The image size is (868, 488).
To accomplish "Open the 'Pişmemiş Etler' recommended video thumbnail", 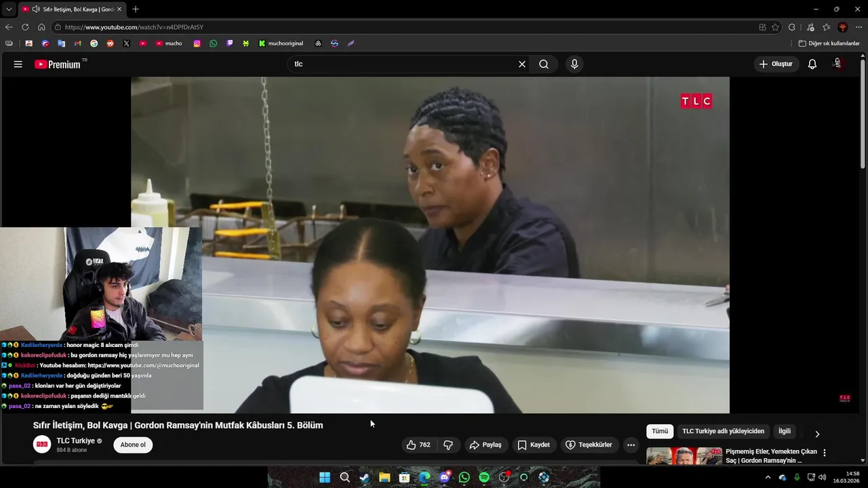I will (684, 456).
